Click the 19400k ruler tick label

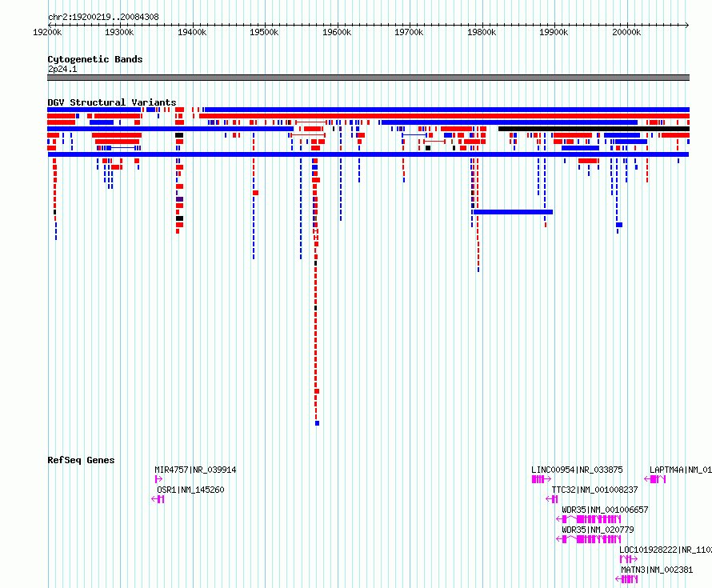point(192,32)
